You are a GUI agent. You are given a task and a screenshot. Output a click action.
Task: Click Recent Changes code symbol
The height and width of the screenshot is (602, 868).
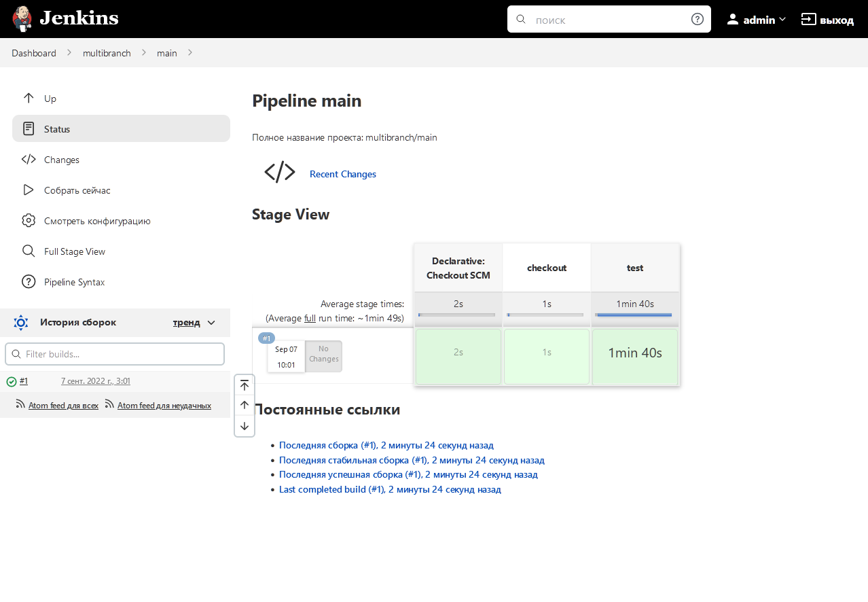[x=280, y=172]
